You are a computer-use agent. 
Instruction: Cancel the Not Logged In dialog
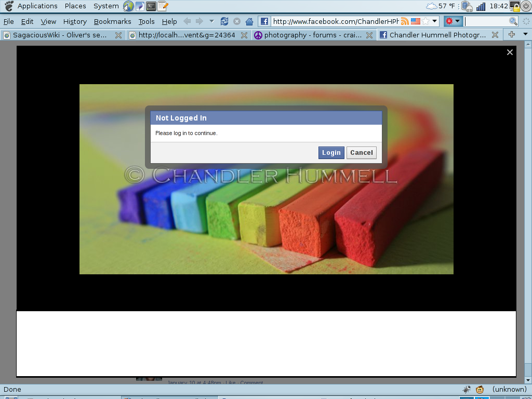(361, 153)
